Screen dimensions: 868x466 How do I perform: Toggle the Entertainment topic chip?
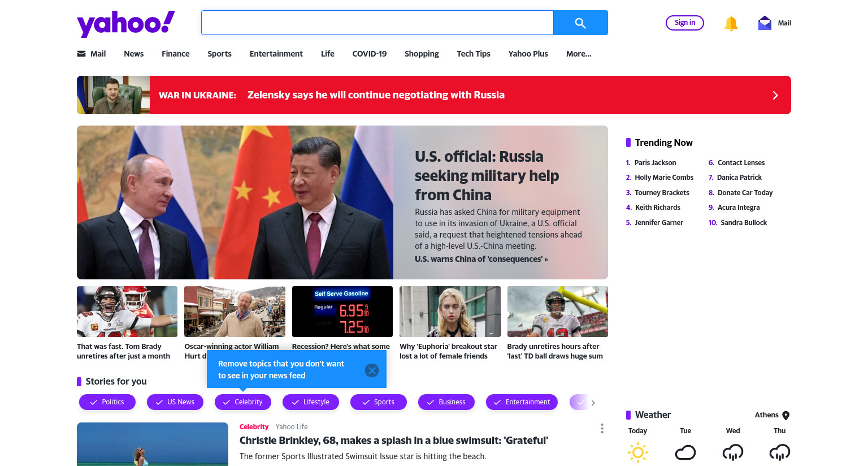(522, 402)
